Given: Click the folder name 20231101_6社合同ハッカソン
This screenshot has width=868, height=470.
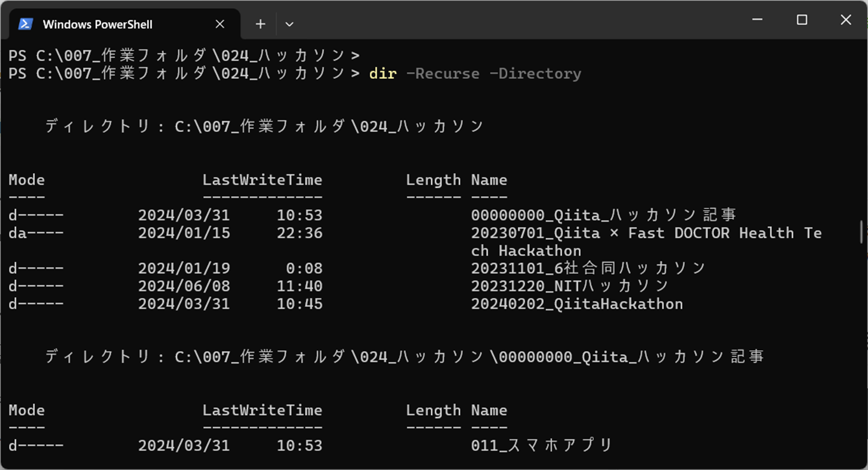Looking at the screenshot, I should point(588,268).
